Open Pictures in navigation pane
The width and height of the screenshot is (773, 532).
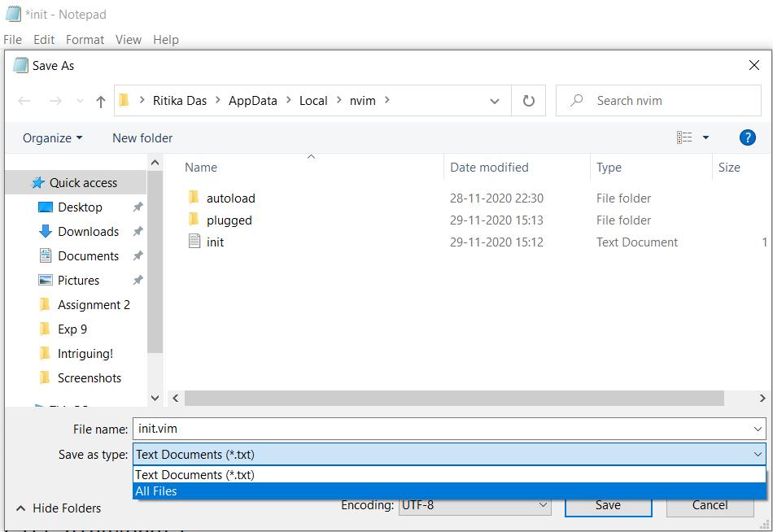tap(78, 280)
